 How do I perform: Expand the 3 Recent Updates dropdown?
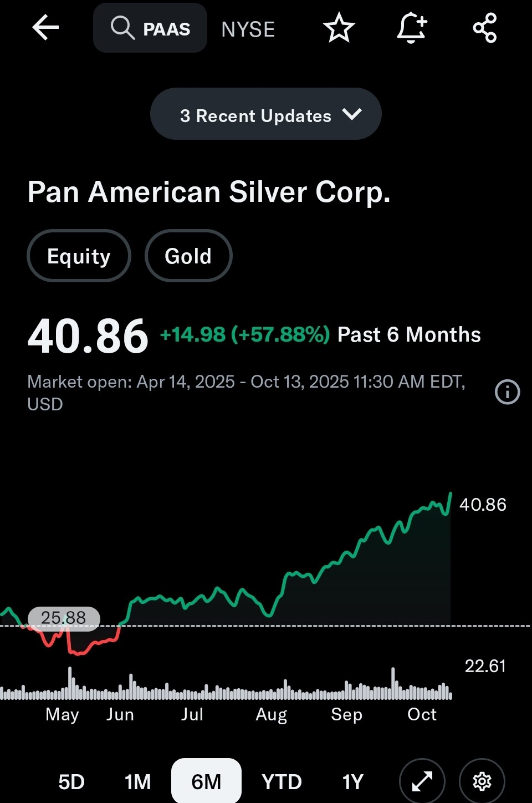[256, 115]
